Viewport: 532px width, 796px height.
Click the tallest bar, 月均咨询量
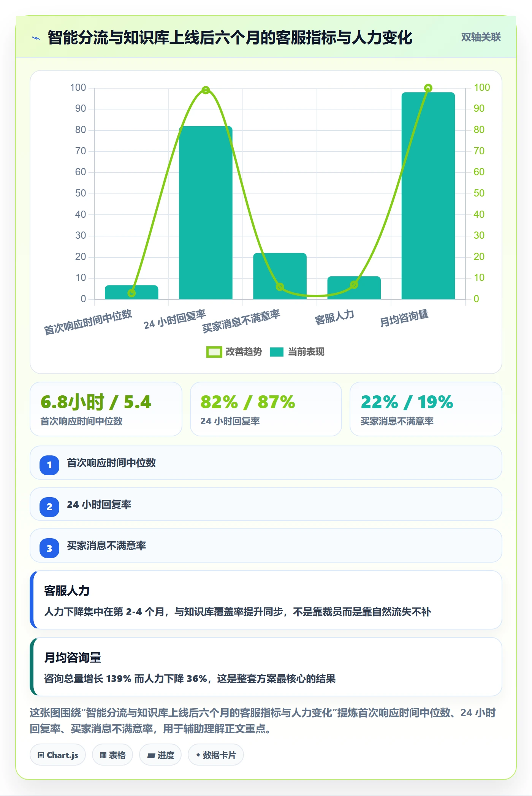click(x=428, y=196)
